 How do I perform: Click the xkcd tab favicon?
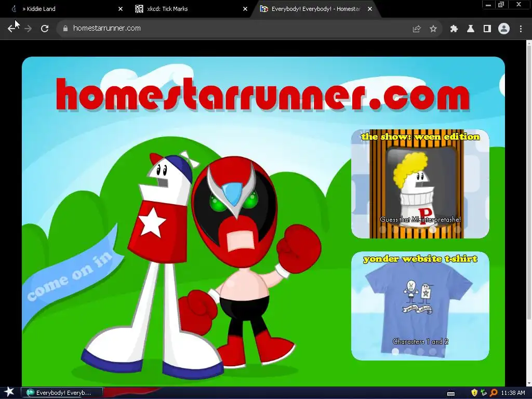[x=139, y=9]
